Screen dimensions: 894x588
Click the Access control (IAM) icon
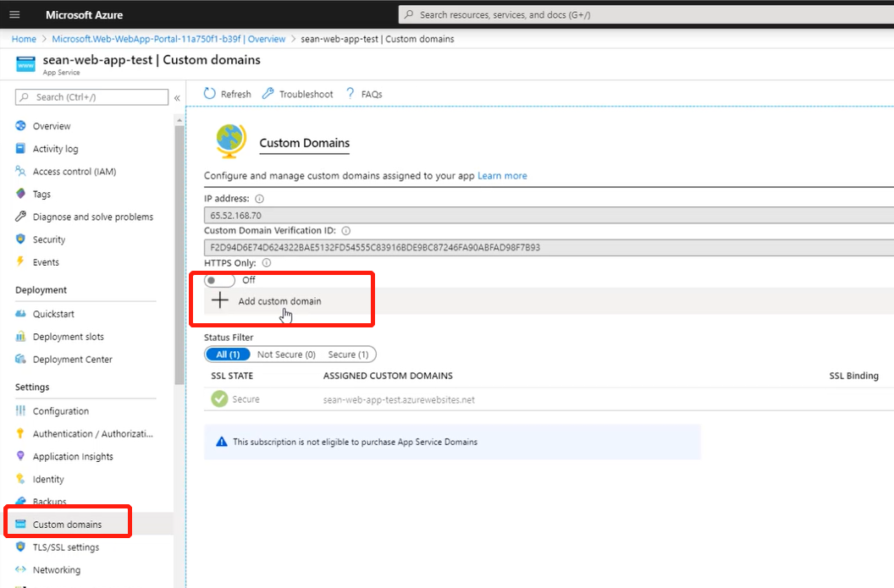pos(20,171)
